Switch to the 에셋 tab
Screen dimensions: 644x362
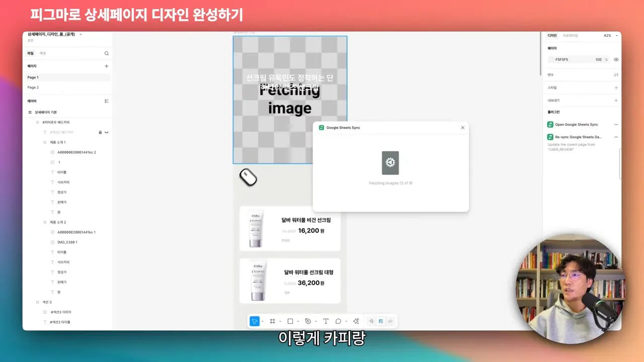(43, 53)
